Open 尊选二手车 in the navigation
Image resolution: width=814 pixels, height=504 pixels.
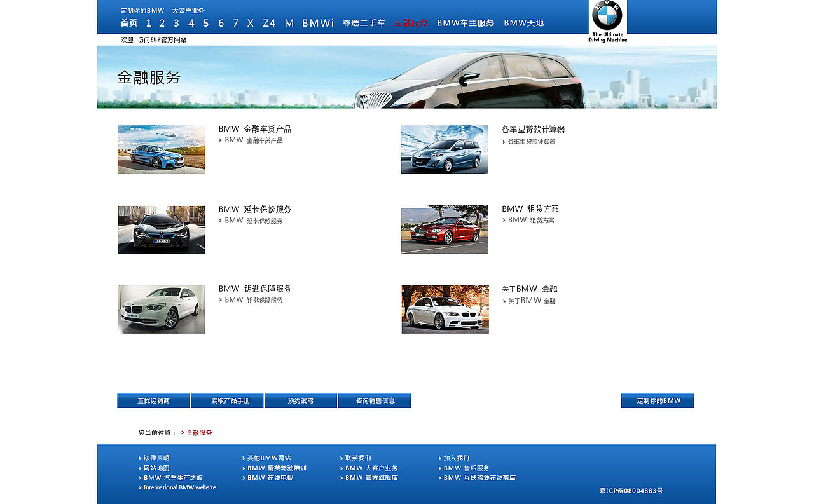pos(364,23)
